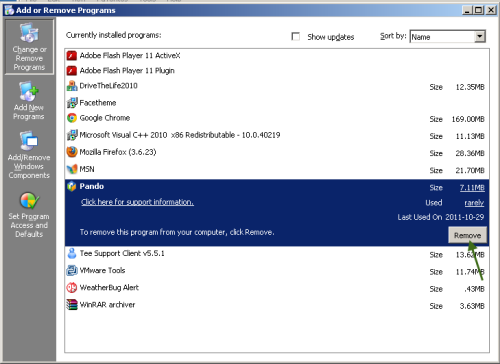This screenshot has height=364, width=500.
Task: Toggle the Show updates checkbox
Action: [296, 36]
